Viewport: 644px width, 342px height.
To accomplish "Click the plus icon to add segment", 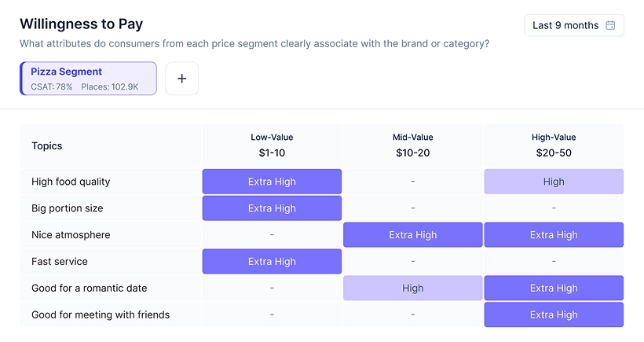I will (x=181, y=79).
